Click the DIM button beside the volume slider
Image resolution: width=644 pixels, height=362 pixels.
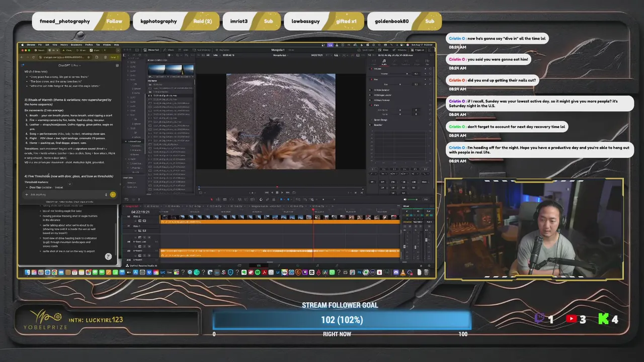pyautogui.click(x=426, y=200)
